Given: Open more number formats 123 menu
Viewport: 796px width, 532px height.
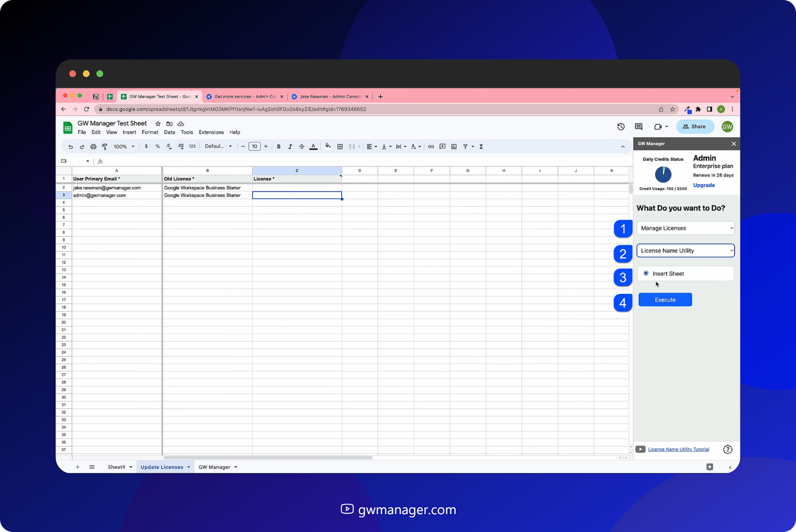Looking at the screenshot, I should click(192, 147).
